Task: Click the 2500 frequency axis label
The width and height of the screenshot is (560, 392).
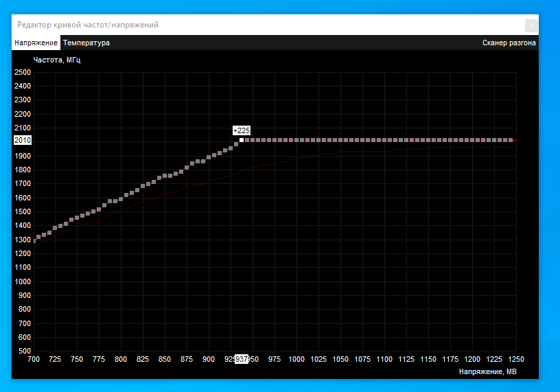Action: click(23, 72)
